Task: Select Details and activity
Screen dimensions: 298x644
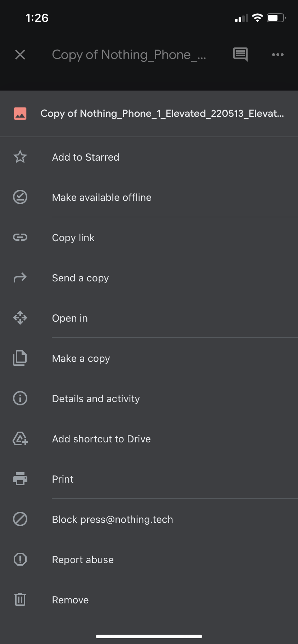Action: coord(96,399)
